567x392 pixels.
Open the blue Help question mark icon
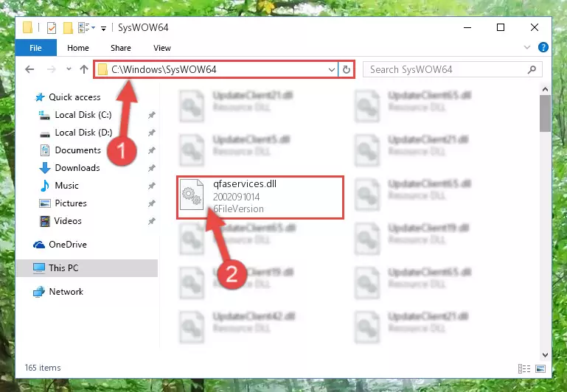coord(543,47)
